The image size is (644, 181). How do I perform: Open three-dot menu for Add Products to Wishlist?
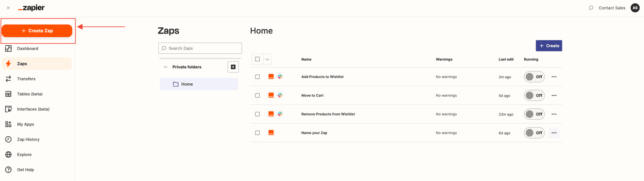pos(554,77)
